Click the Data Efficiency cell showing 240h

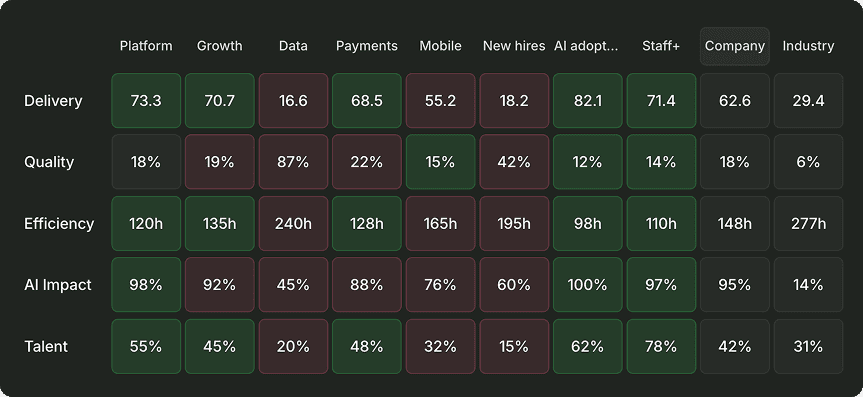click(293, 224)
